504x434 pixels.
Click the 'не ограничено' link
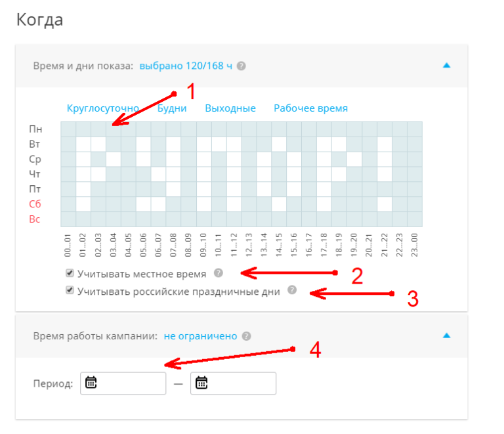tap(201, 336)
